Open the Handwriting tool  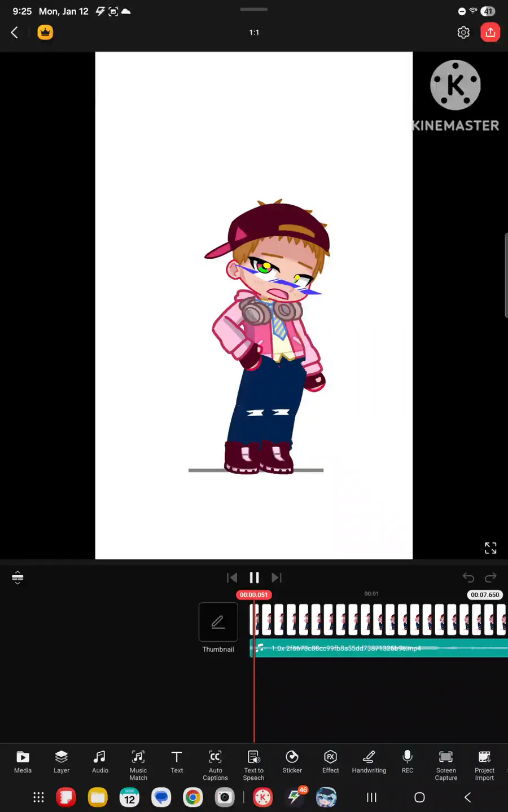369,762
